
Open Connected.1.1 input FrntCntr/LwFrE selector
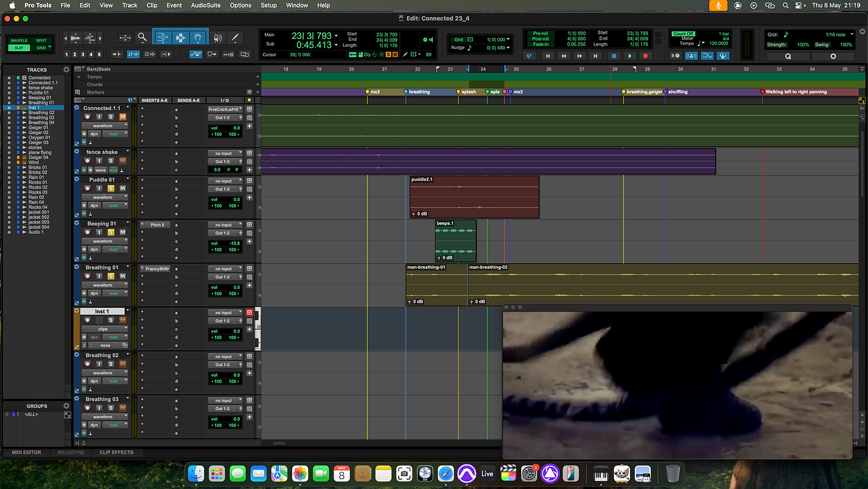[x=225, y=110]
